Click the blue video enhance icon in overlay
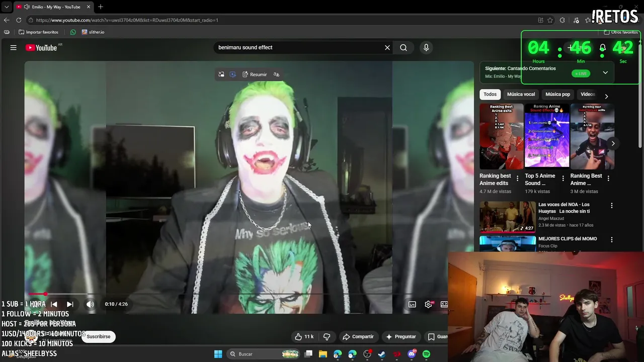Screen dimensions: 644x362 tap(232, 74)
